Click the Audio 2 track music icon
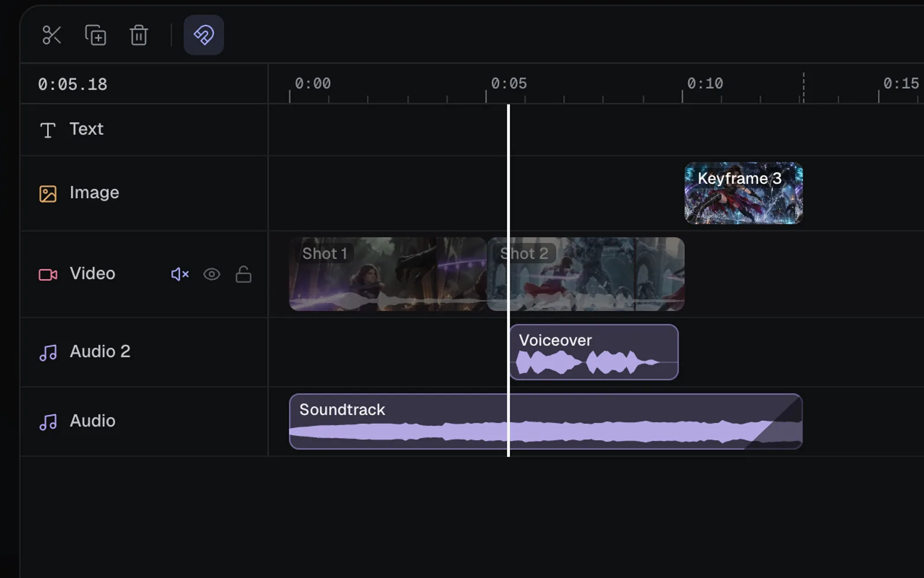This screenshot has height=578, width=924. pyautogui.click(x=48, y=352)
